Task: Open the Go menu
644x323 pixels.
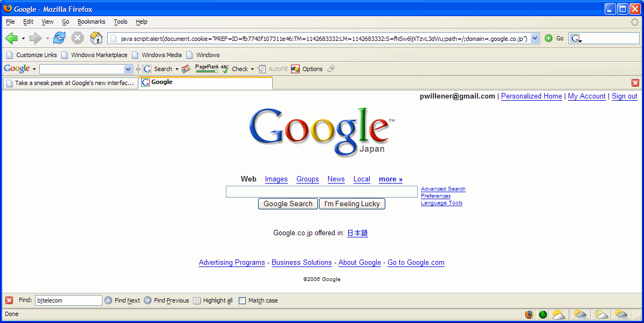Action: point(66,22)
